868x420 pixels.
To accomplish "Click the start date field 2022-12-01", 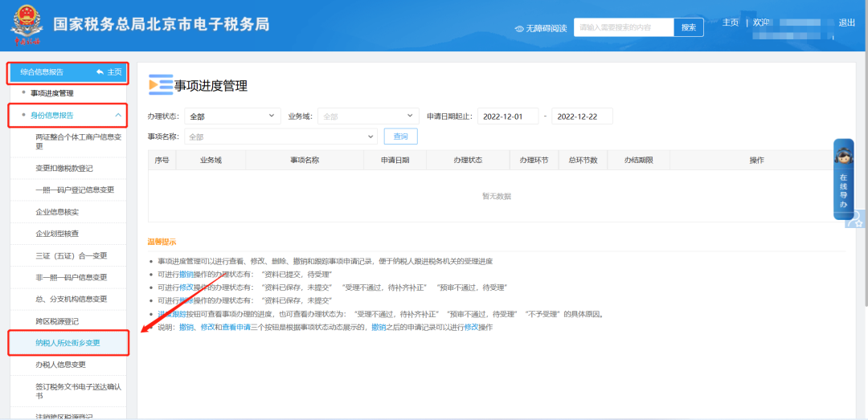I will (507, 116).
